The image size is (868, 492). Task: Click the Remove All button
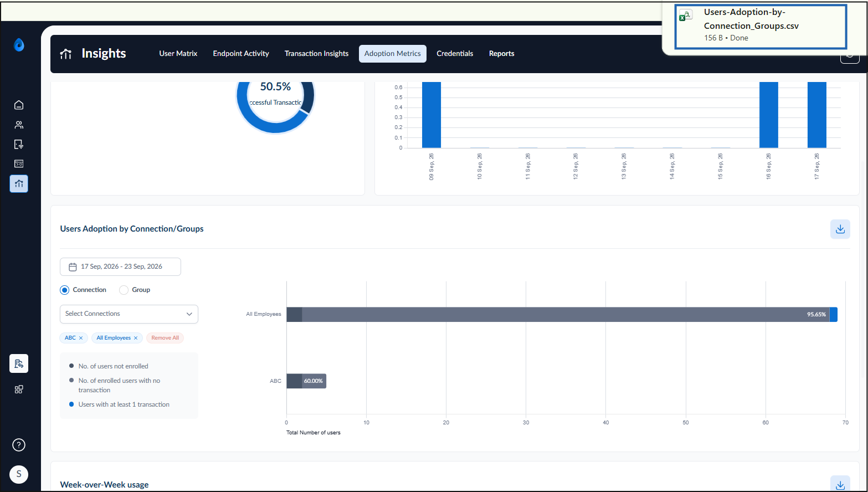165,338
